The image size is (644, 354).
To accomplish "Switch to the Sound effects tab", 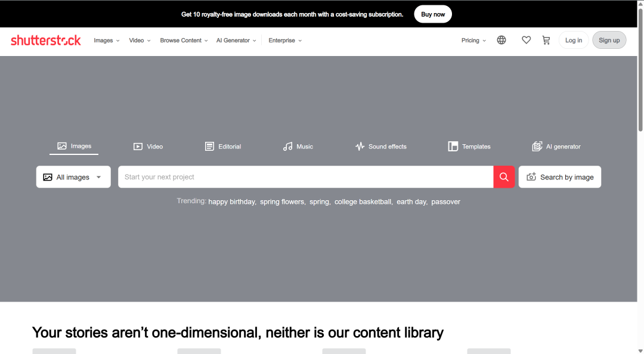I will [x=380, y=147].
